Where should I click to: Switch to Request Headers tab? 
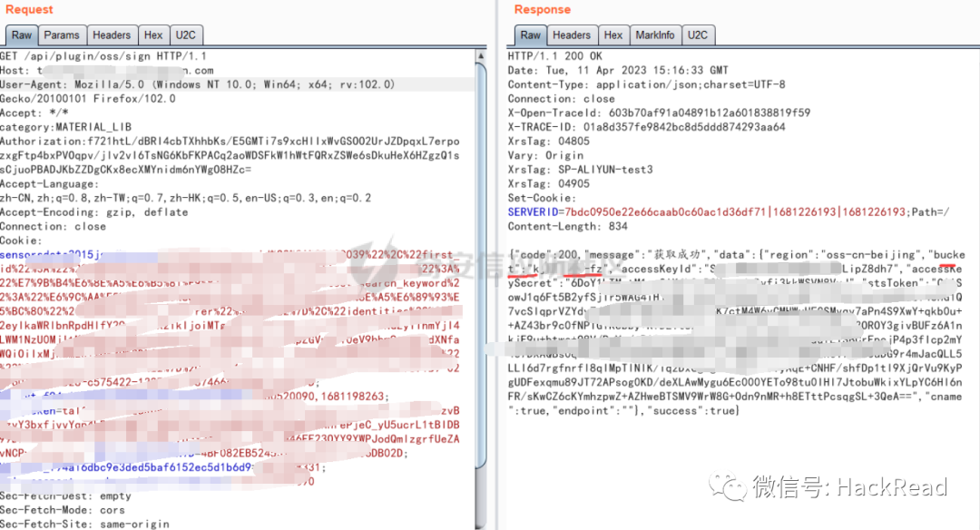coord(112,35)
